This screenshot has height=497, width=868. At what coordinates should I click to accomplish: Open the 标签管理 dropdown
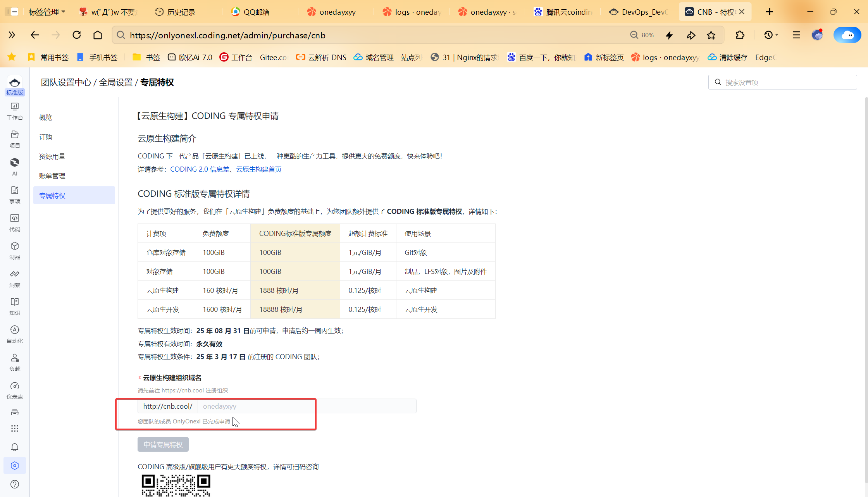coord(46,12)
